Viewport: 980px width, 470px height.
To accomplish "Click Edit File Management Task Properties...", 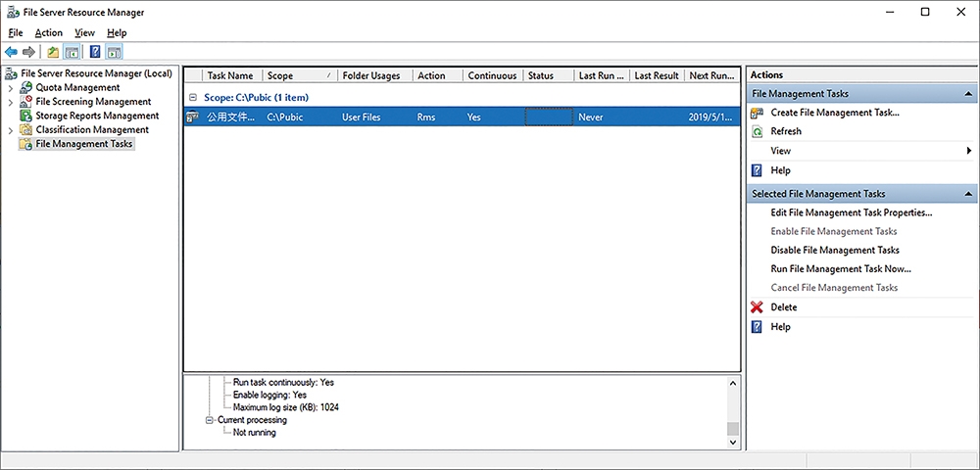I will coord(852,212).
